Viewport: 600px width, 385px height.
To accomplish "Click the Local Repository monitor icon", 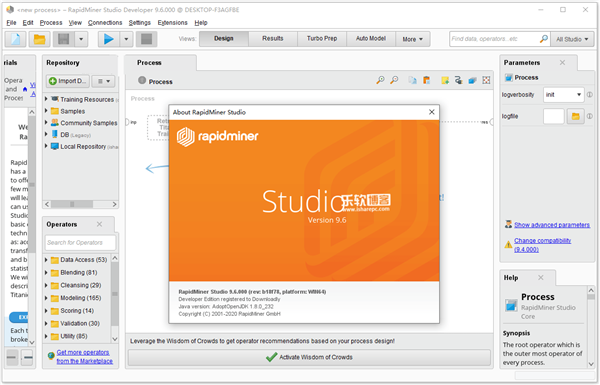I will pos(55,147).
